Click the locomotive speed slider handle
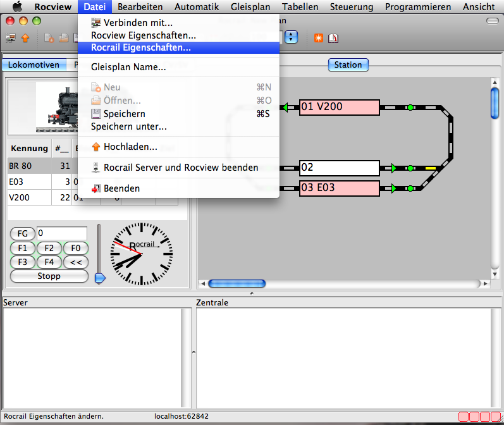Screen dimensions: 504x425 click(x=99, y=278)
